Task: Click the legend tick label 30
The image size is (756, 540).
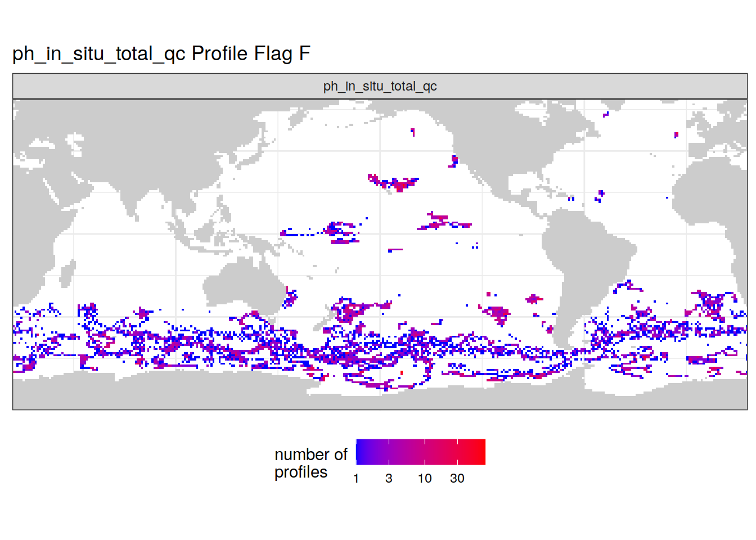Action: 457,478
